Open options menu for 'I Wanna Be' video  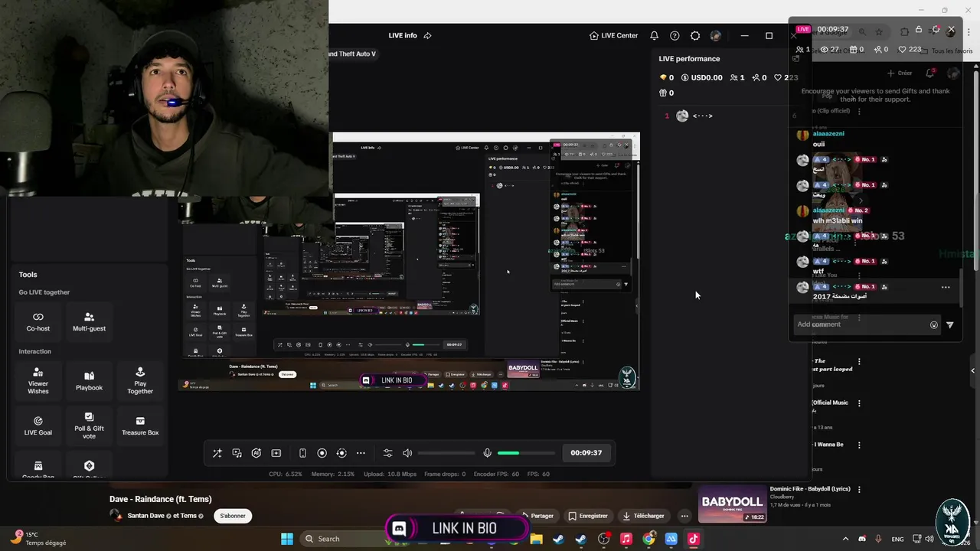859,445
